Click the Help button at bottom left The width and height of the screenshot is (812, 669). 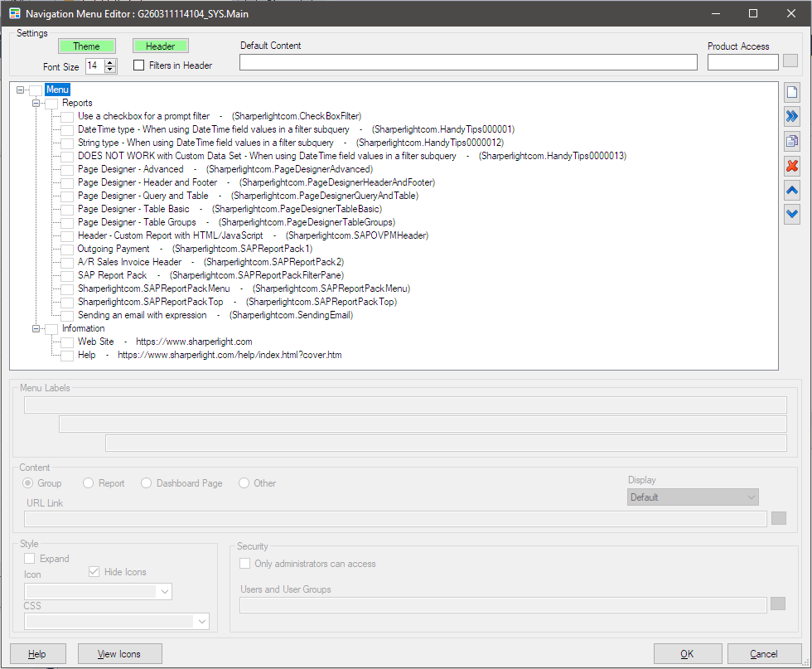38,654
